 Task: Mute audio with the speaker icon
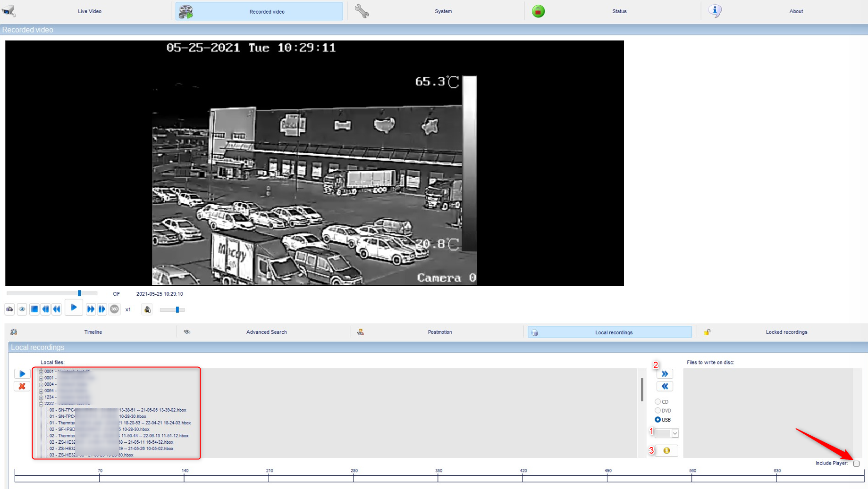(147, 309)
